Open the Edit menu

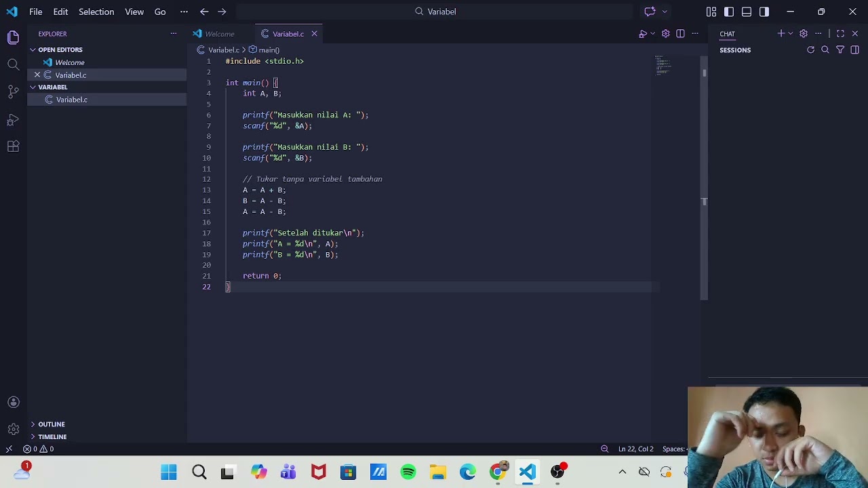(60, 12)
